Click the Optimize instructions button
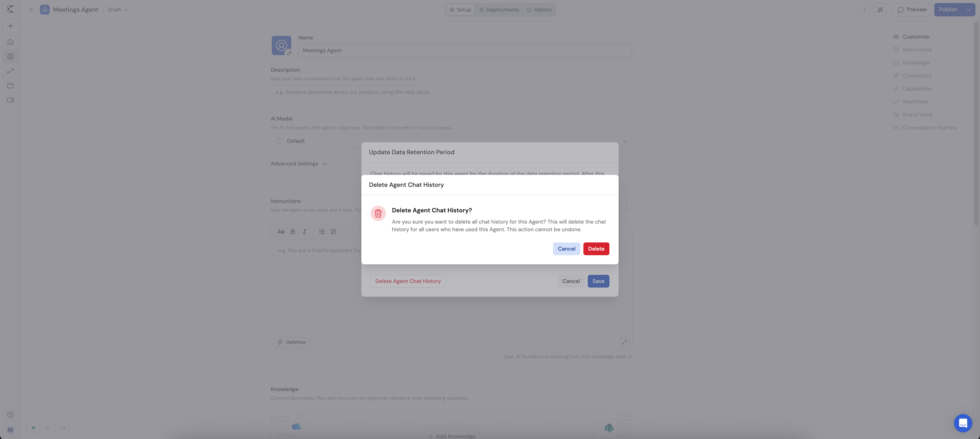The image size is (980, 439). click(291, 342)
